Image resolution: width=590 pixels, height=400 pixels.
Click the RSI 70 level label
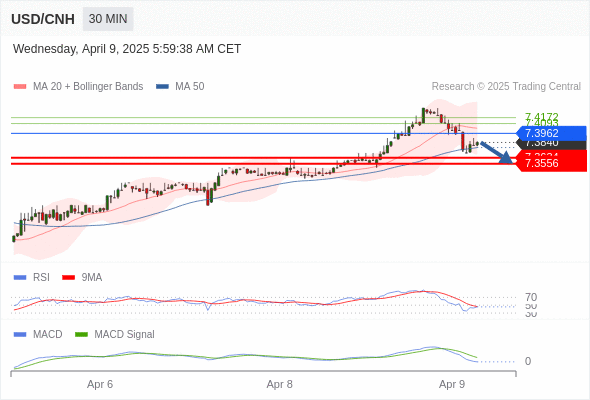click(x=531, y=297)
